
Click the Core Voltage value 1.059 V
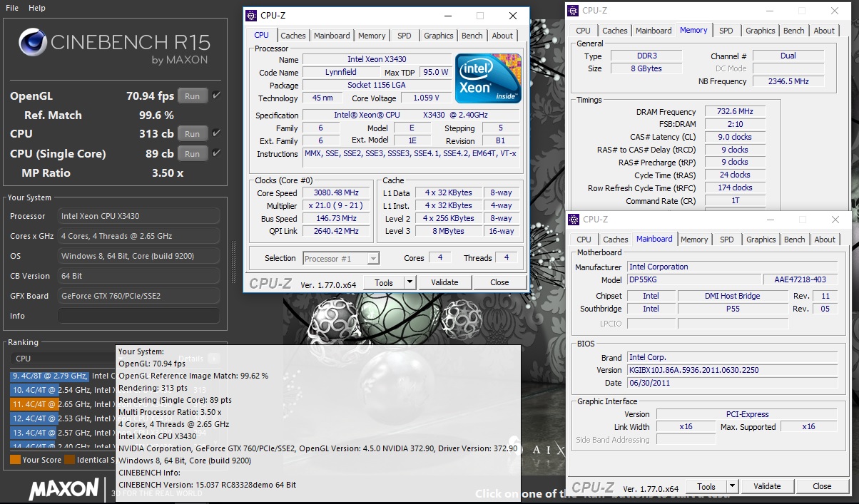click(426, 98)
